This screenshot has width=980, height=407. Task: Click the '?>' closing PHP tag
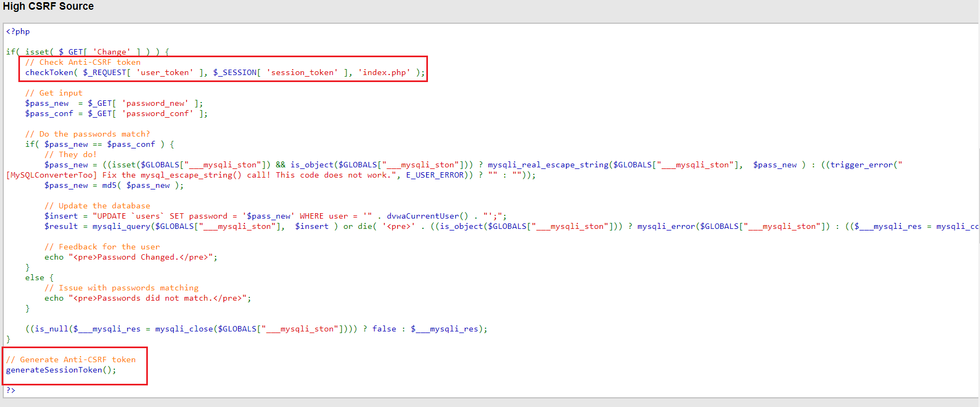point(11,390)
